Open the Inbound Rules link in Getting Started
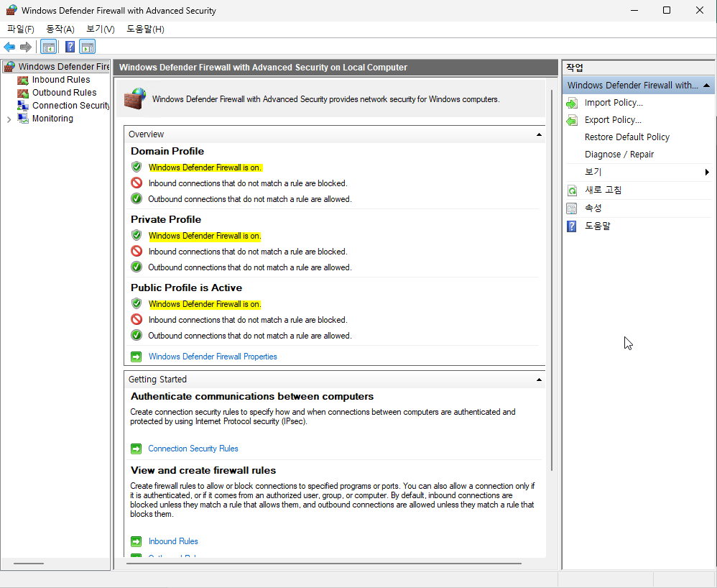This screenshot has width=717, height=588. 173,541
